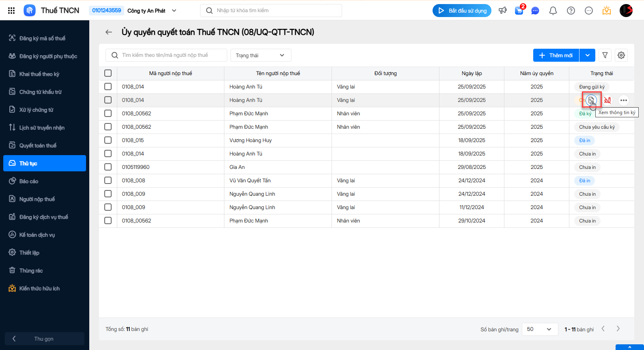
Task: Open the three-dot more actions menu
Action: click(624, 100)
